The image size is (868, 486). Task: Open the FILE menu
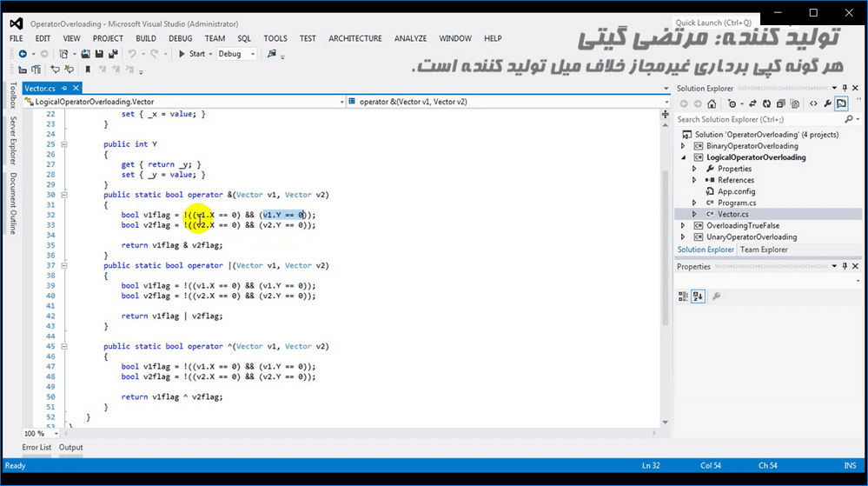click(x=16, y=38)
